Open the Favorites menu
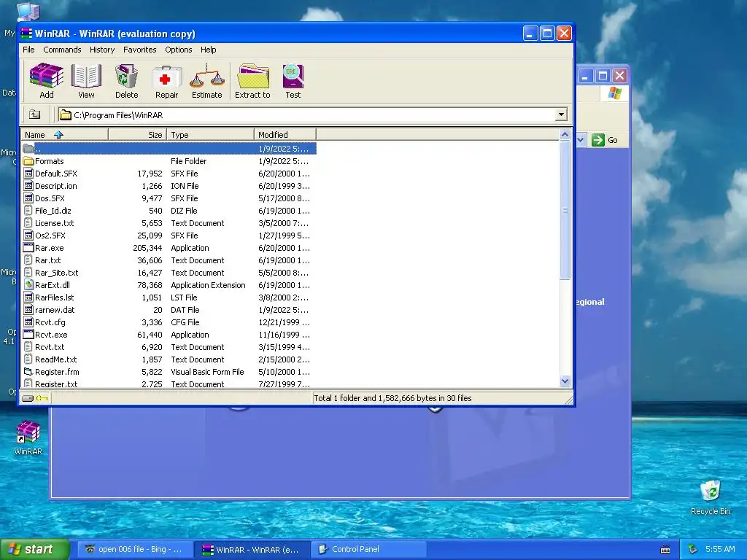 click(x=139, y=50)
